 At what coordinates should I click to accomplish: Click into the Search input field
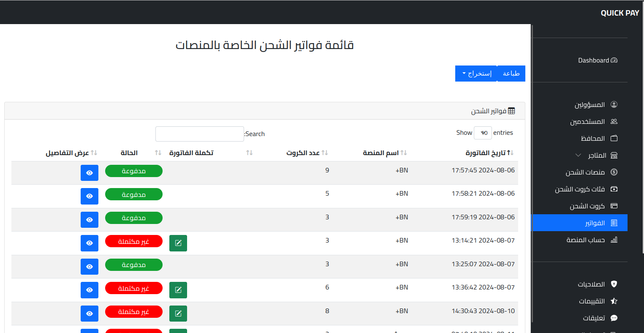[x=199, y=134]
